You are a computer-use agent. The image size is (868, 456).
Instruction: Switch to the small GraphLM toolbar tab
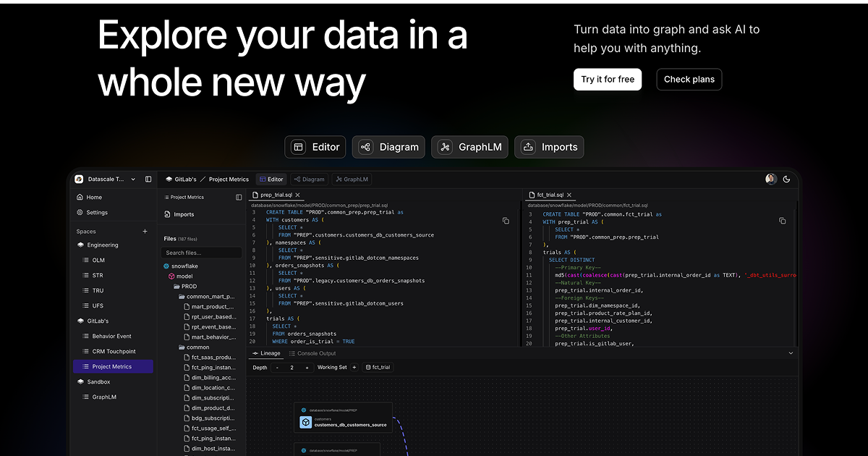point(353,179)
